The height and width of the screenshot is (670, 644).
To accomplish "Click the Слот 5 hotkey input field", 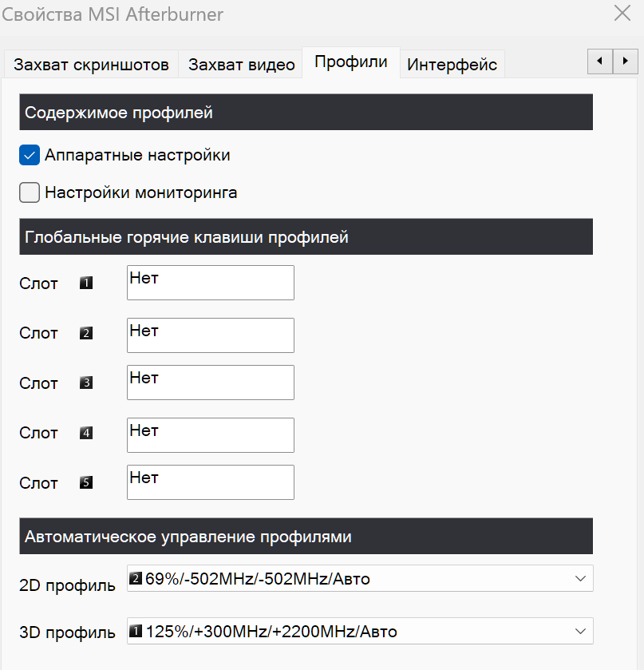I will [210, 482].
